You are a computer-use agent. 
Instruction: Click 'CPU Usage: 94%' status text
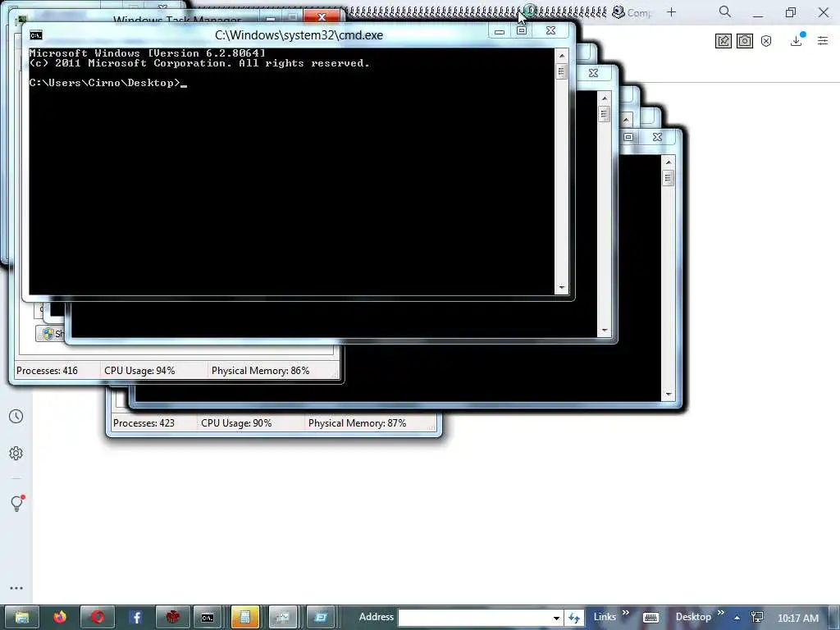coord(139,371)
